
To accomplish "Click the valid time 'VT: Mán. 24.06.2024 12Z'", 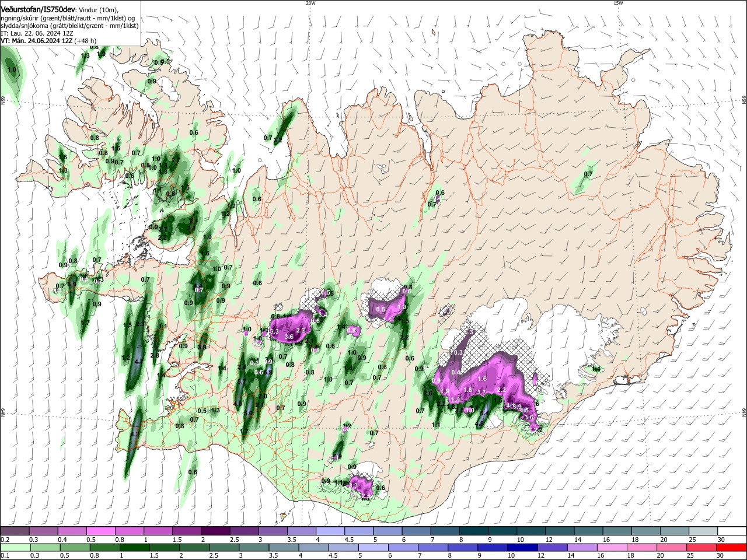I will click(36, 41).
